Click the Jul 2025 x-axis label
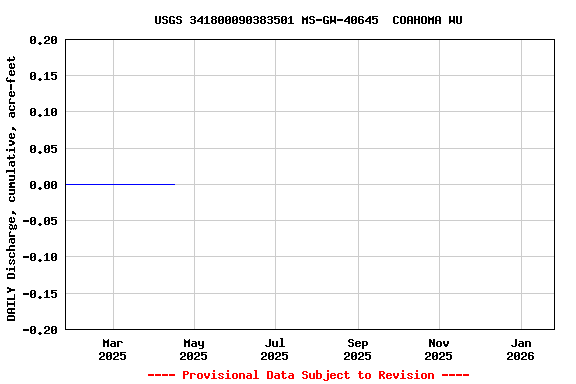This screenshot has width=576, height=384. [x=275, y=349]
